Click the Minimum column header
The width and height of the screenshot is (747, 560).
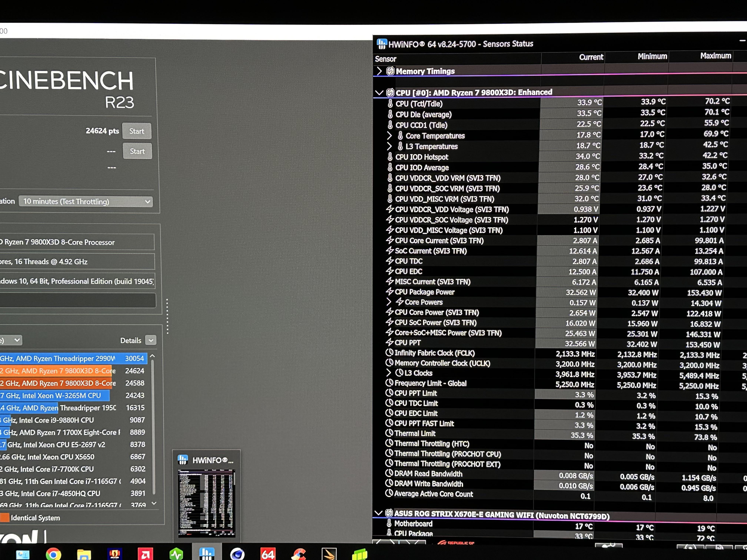652,56
